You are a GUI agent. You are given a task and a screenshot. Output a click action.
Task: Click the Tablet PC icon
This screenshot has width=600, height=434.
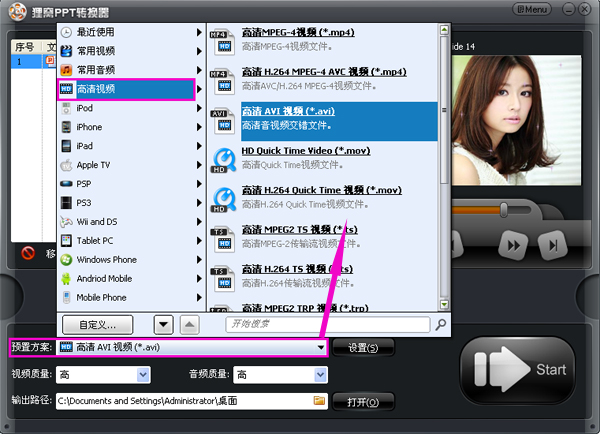click(x=66, y=240)
